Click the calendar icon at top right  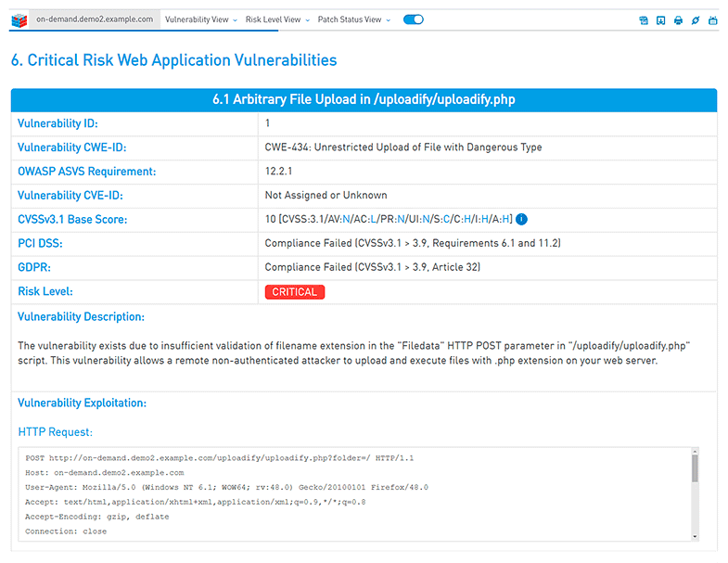click(x=712, y=20)
